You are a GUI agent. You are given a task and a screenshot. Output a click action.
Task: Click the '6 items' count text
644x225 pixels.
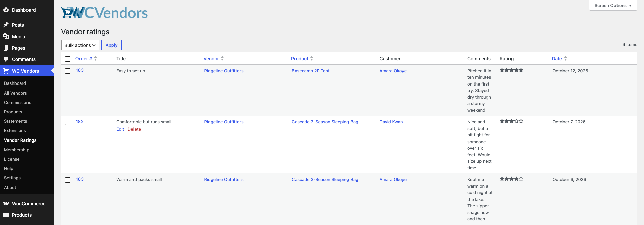point(630,44)
